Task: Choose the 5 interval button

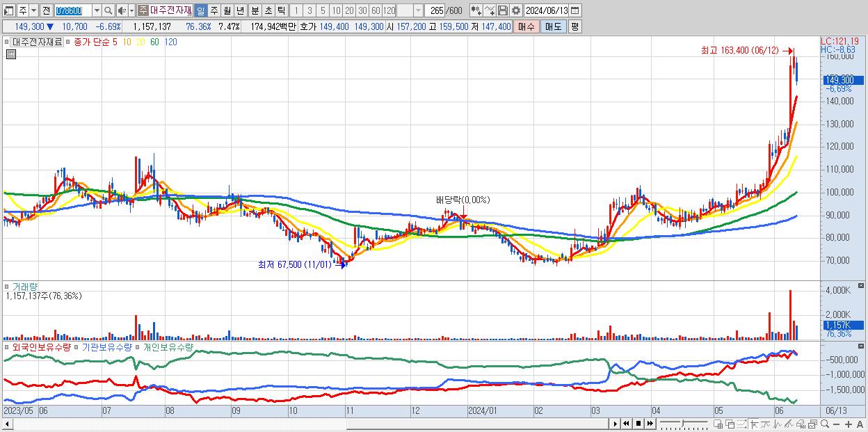Action: pos(323,10)
